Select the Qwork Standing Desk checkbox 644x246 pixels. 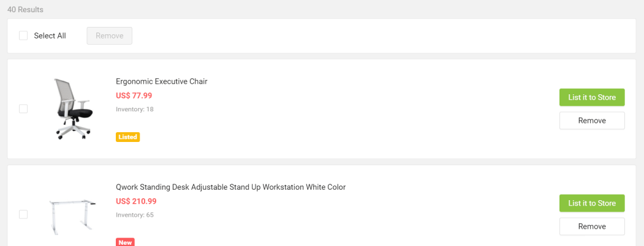tap(23, 214)
